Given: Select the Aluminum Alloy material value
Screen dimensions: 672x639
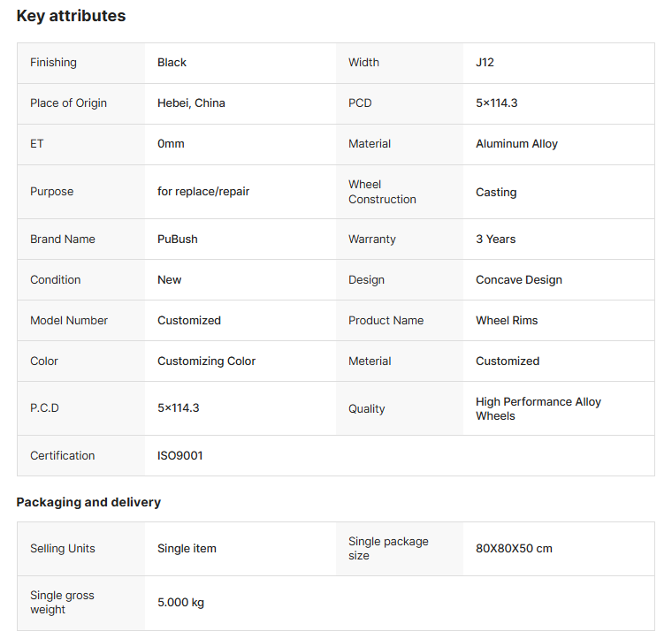Looking at the screenshot, I should click(516, 144).
